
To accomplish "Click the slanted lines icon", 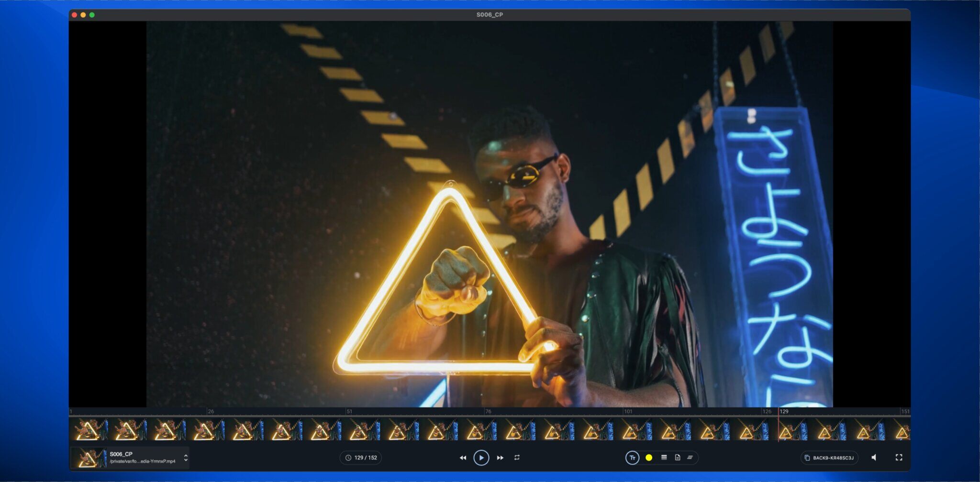I will (x=690, y=458).
